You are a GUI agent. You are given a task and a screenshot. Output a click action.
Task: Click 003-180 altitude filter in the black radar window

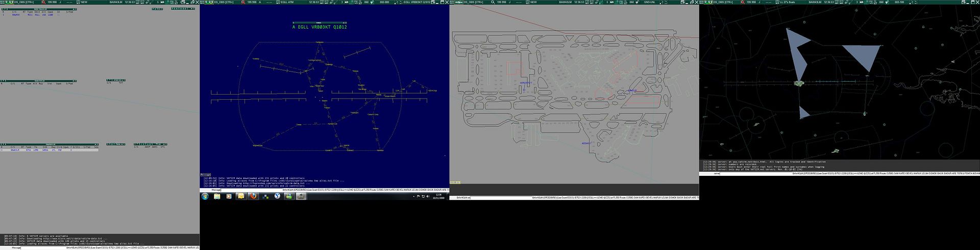[899, 2]
